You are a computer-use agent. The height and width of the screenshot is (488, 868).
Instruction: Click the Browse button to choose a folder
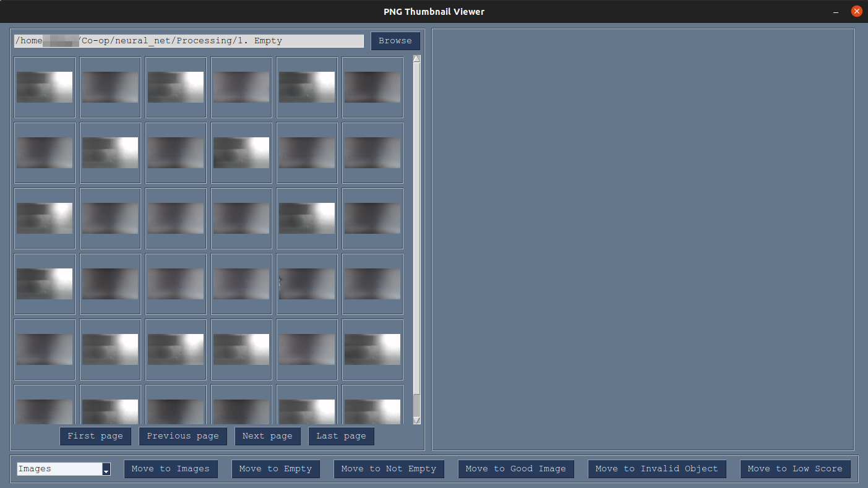pyautogui.click(x=395, y=40)
